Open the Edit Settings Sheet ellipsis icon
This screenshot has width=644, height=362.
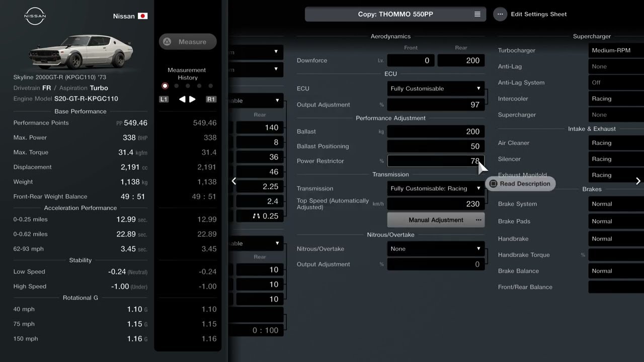500,14
